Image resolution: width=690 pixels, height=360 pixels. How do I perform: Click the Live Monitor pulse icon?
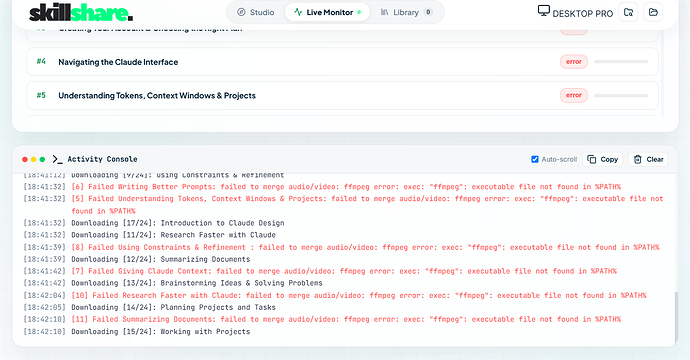[x=298, y=12]
